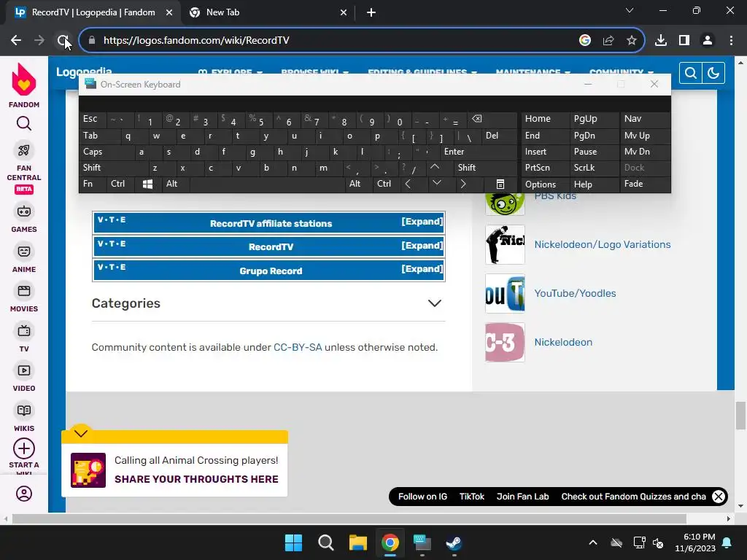747x560 pixels.
Task: Open the TV sidebar icon
Action: pyautogui.click(x=24, y=331)
